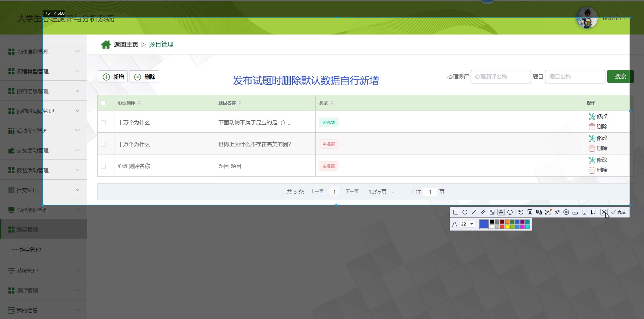This screenshot has width=644, height=319.
Task: Save the screenshot with the download icon
Action: pyautogui.click(x=575, y=212)
